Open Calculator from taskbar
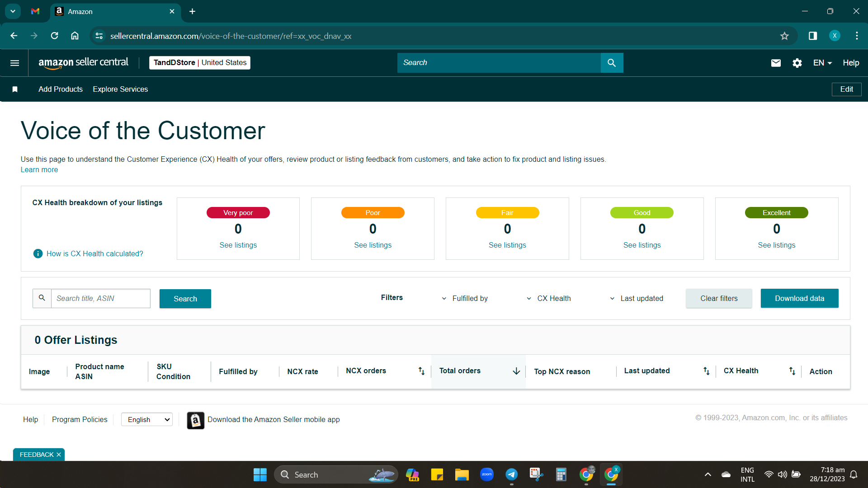 point(561,475)
